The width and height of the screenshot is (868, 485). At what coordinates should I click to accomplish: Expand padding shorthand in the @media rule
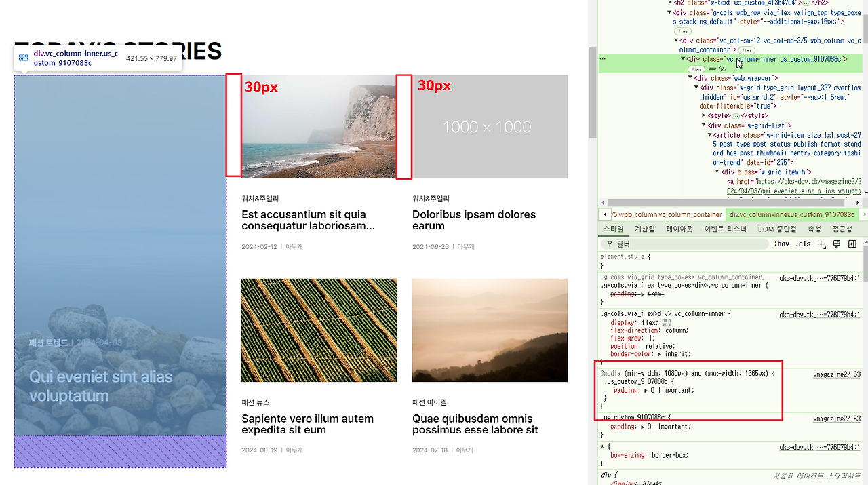click(x=647, y=391)
